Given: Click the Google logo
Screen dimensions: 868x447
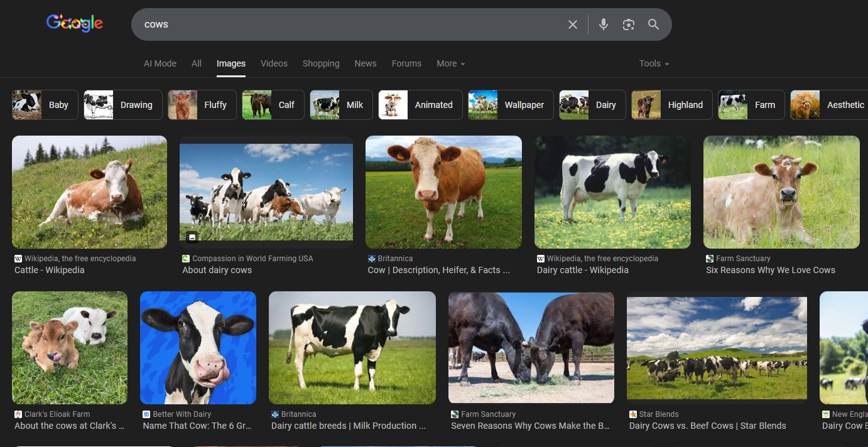Looking at the screenshot, I should point(74,24).
